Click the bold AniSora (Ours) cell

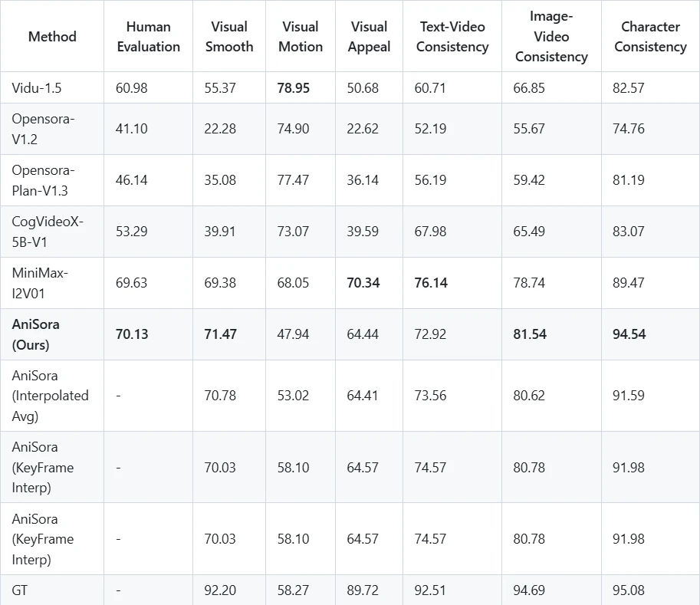point(52,334)
